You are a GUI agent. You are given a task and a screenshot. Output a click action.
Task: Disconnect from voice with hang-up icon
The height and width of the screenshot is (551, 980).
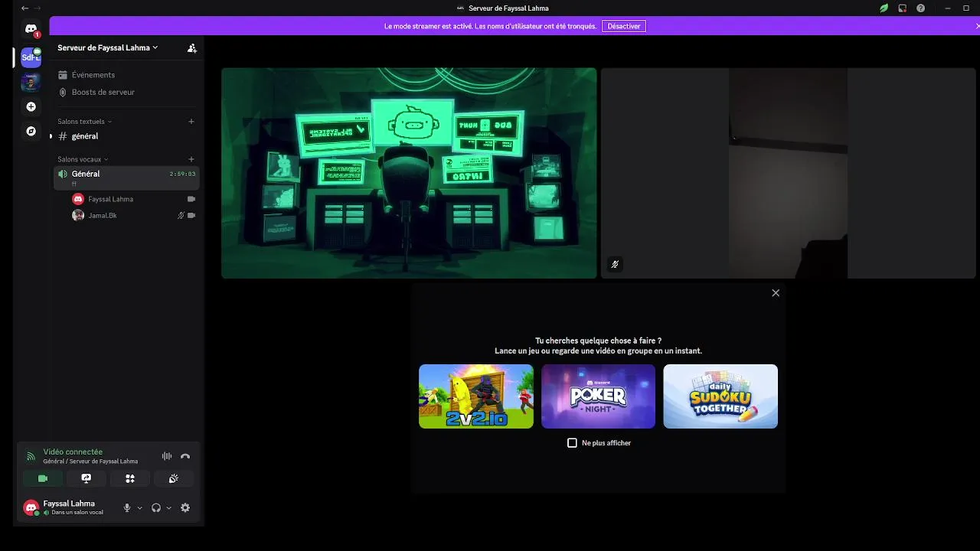[185, 456]
